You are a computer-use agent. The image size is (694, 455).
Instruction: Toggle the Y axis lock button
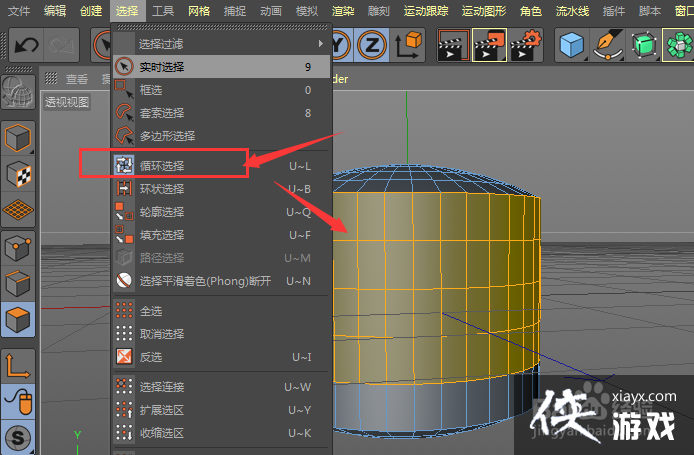340,45
